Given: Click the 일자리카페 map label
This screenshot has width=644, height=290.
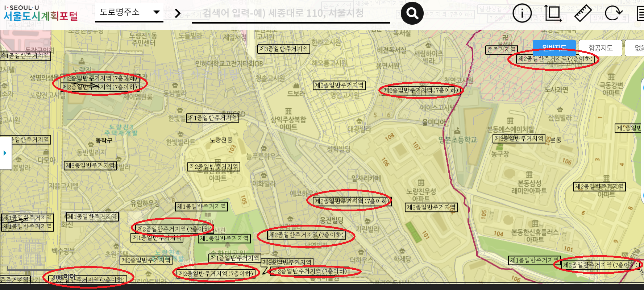Looking at the screenshot, I should coord(366,178).
